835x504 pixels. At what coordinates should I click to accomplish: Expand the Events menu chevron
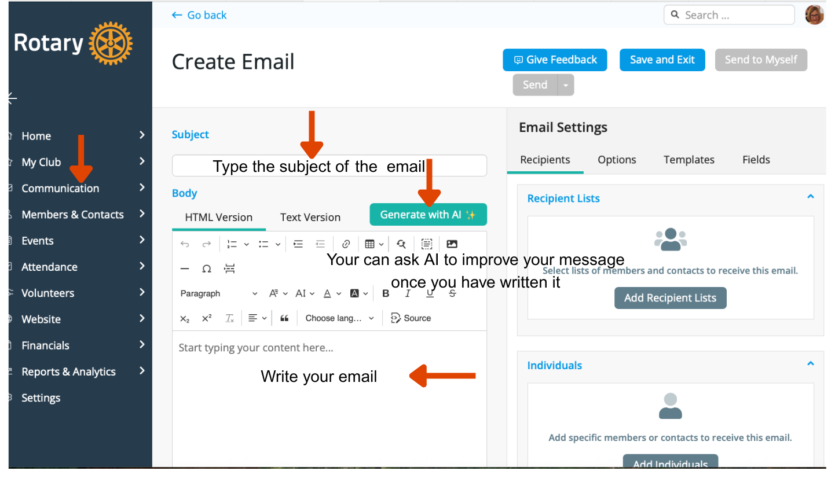click(x=142, y=240)
